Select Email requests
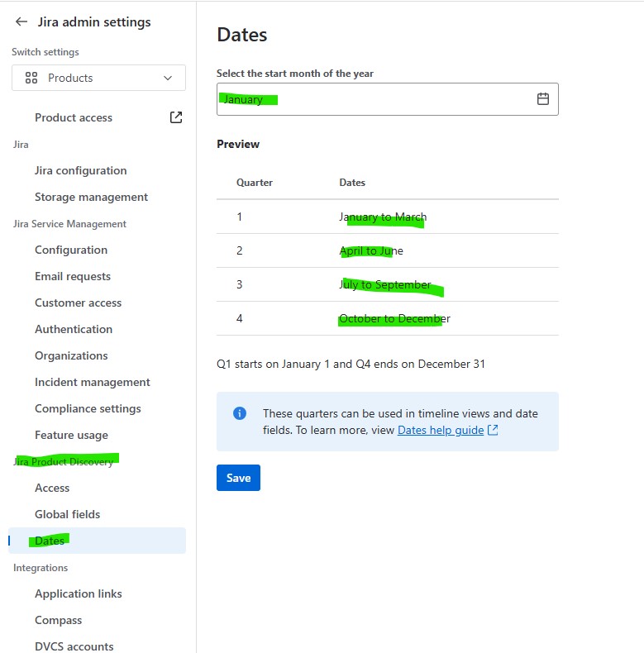This screenshot has width=644, height=653. [x=73, y=277]
